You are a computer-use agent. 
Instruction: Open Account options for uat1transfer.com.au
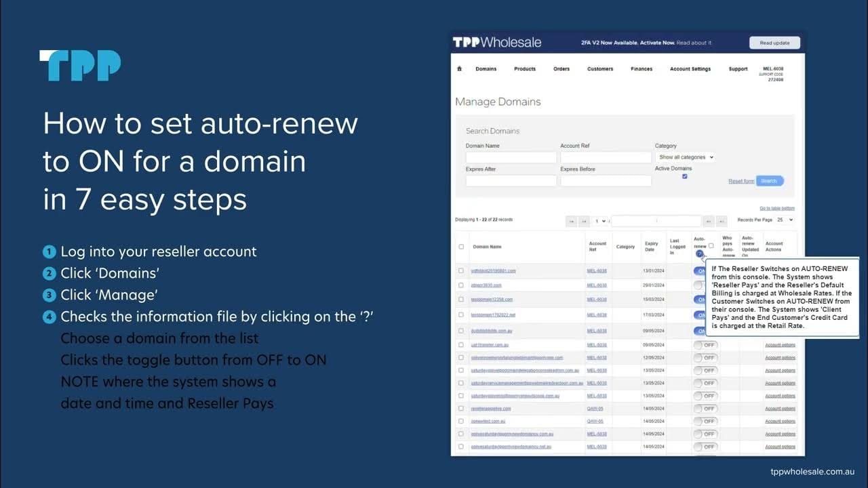click(x=780, y=345)
